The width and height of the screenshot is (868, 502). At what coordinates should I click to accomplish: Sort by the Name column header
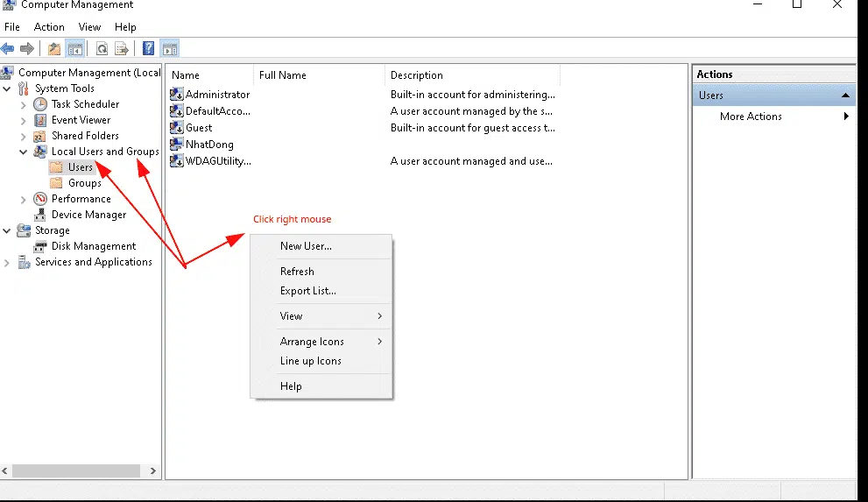click(210, 75)
